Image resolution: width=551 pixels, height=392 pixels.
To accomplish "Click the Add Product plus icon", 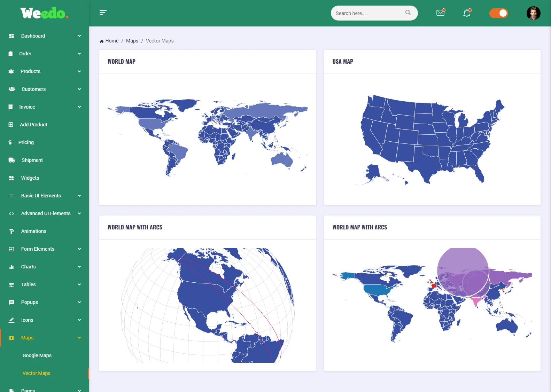I will 11,125.
